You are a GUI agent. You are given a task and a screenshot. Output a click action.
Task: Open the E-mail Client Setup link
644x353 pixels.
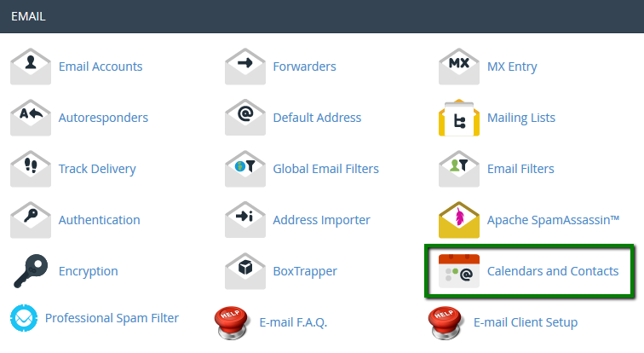tap(525, 322)
